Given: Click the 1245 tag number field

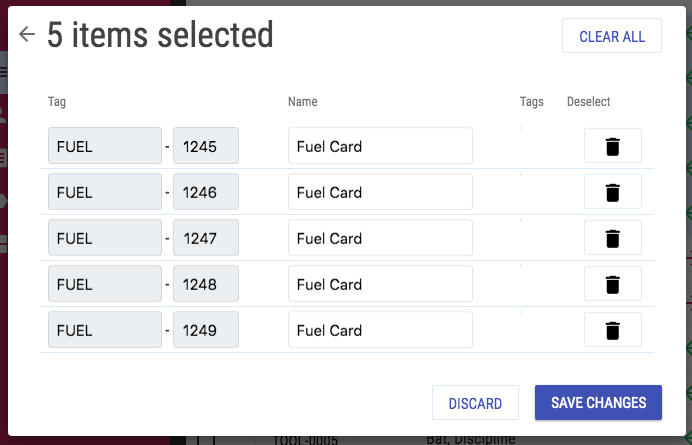Looking at the screenshot, I should click(206, 146).
